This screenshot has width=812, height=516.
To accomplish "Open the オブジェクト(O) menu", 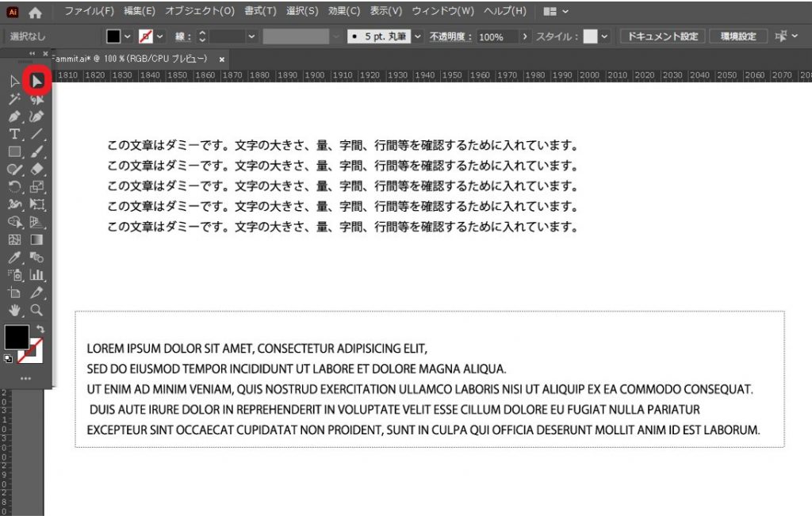I will [200, 11].
